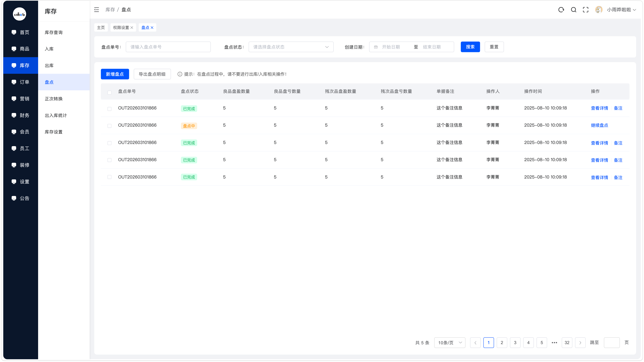Viewport: 644px width, 362px height.
Task: Click the 库存 breadcrumb link
Action: pos(110,10)
